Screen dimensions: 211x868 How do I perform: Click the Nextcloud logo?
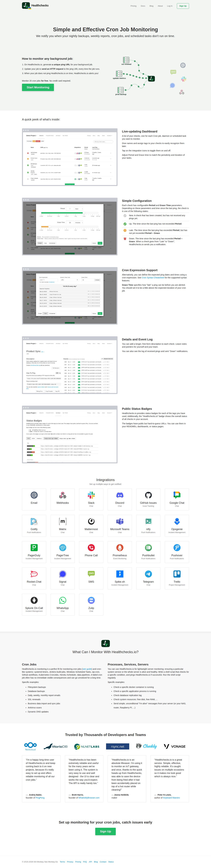coord(30,746)
